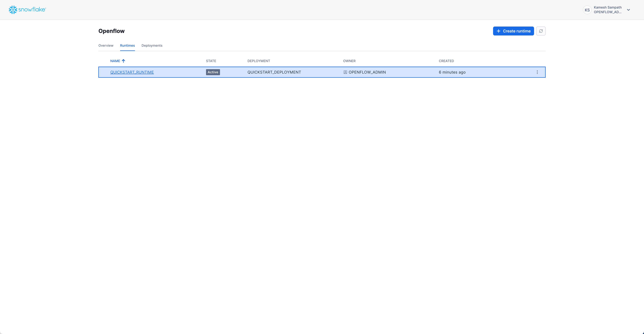Click the refresh runtimes icon
The width and height of the screenshot is (644, 334).
click(541, 31)
